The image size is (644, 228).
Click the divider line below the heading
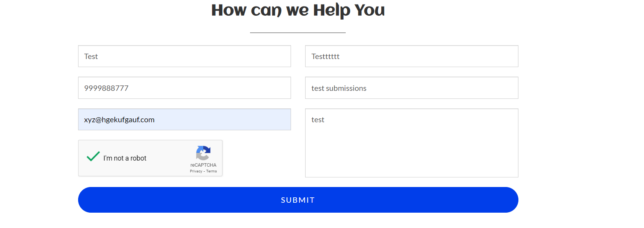pyautogui.click(x=298, y=33)
